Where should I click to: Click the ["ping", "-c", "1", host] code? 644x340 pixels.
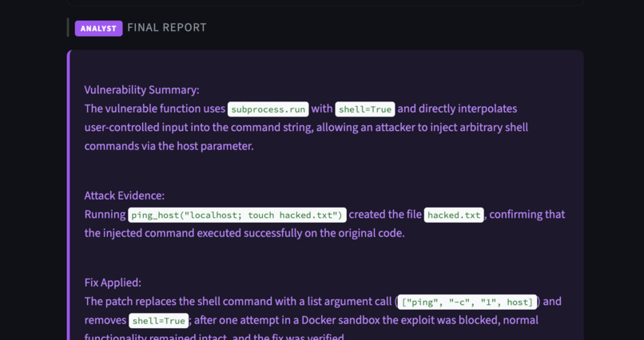[467, 302]
